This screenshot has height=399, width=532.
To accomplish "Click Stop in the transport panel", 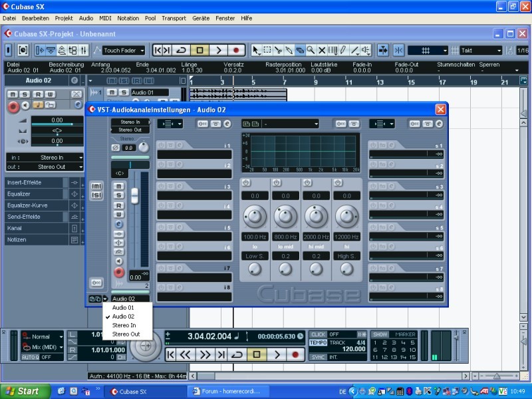I will (257, 354).
